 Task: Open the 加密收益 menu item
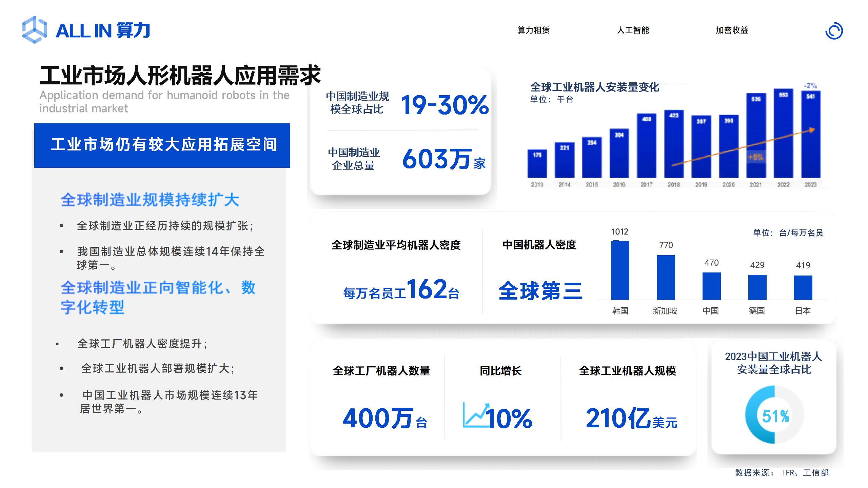732,30
